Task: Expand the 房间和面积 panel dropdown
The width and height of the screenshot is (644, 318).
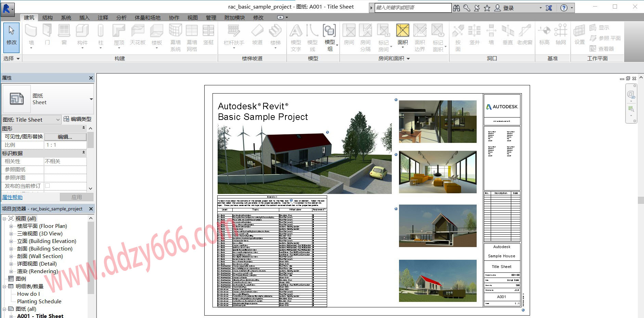Action: 394,59
